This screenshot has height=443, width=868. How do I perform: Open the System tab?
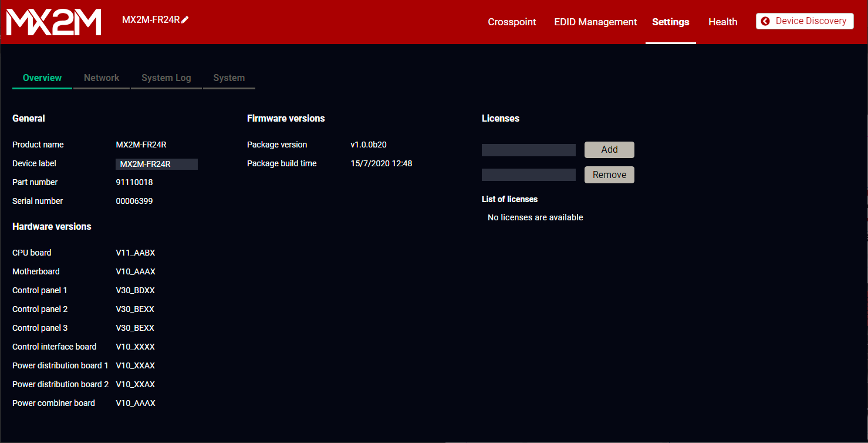coord(229,78)
